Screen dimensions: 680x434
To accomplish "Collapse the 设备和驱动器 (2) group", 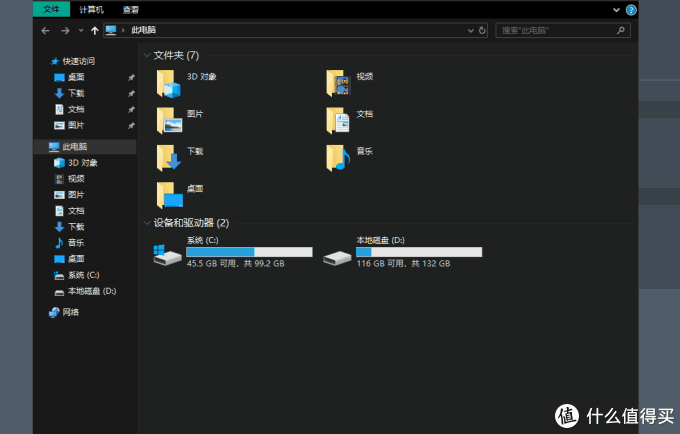I will pos(147,223).
